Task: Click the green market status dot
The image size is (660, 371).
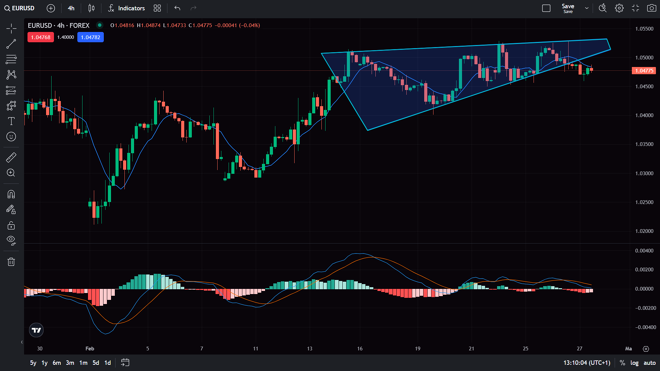Action: 100,25
